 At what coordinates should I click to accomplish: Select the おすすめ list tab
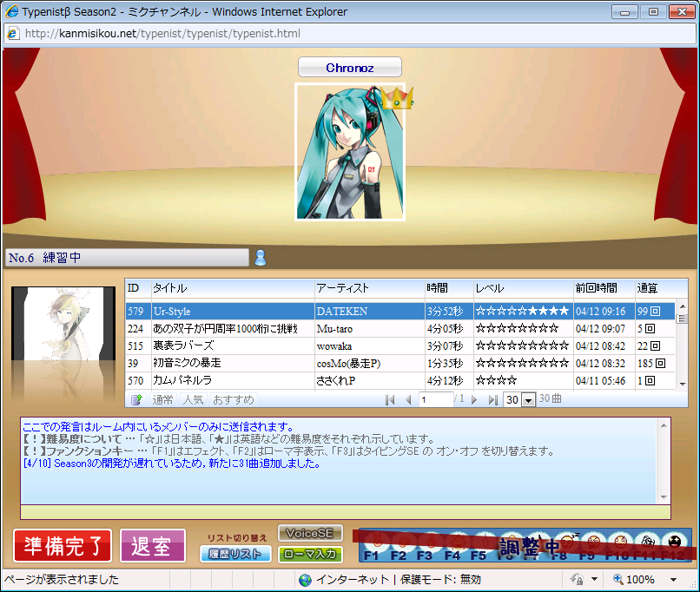point(234,399)
